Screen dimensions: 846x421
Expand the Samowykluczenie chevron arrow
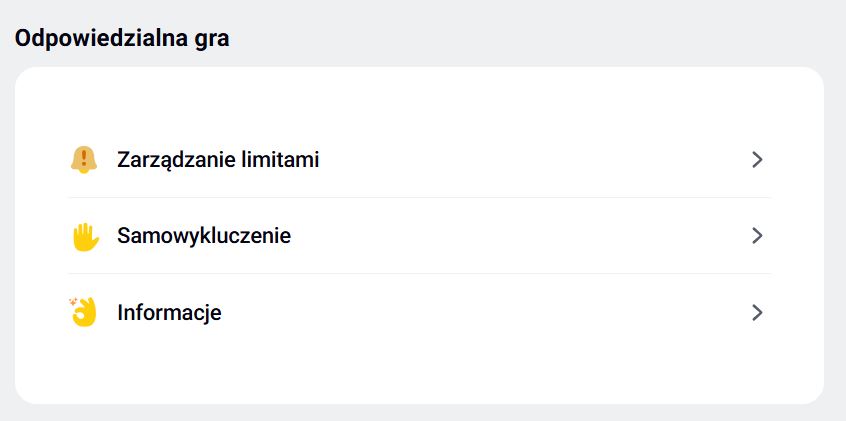point(757,236)
